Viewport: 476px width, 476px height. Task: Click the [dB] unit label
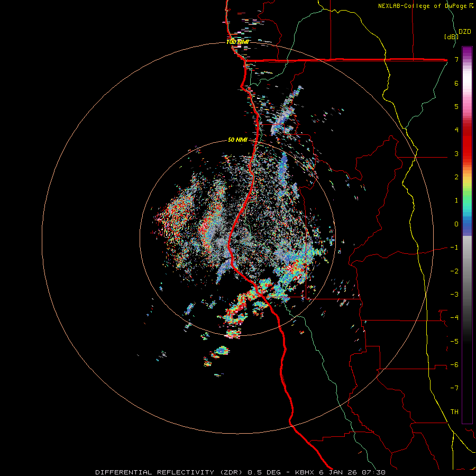click(x=451, y=36)
